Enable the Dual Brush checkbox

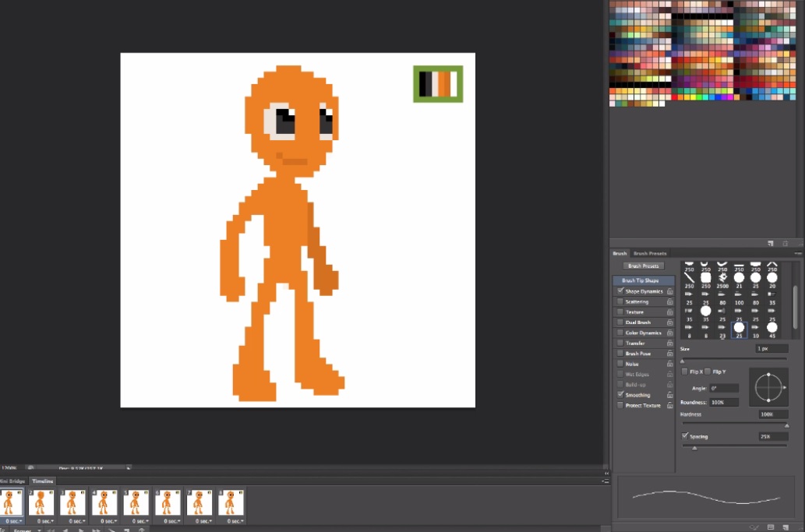click(x=620, y=322)
